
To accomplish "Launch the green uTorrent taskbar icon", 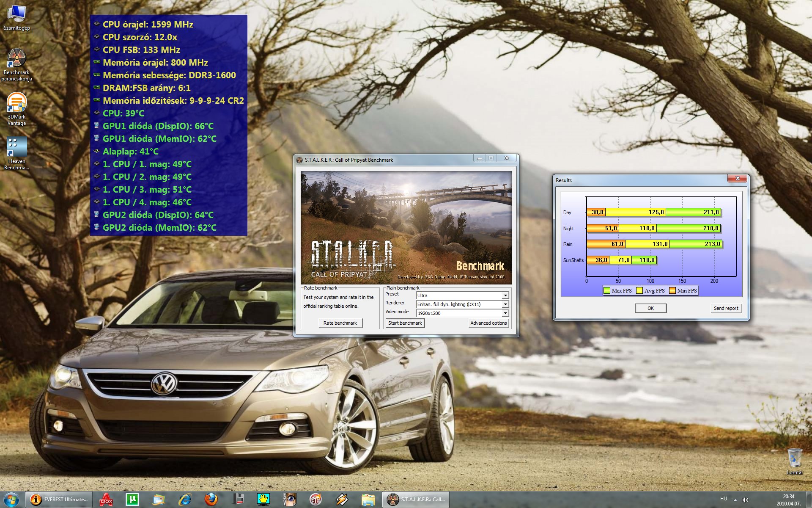I will pos(132,500).
